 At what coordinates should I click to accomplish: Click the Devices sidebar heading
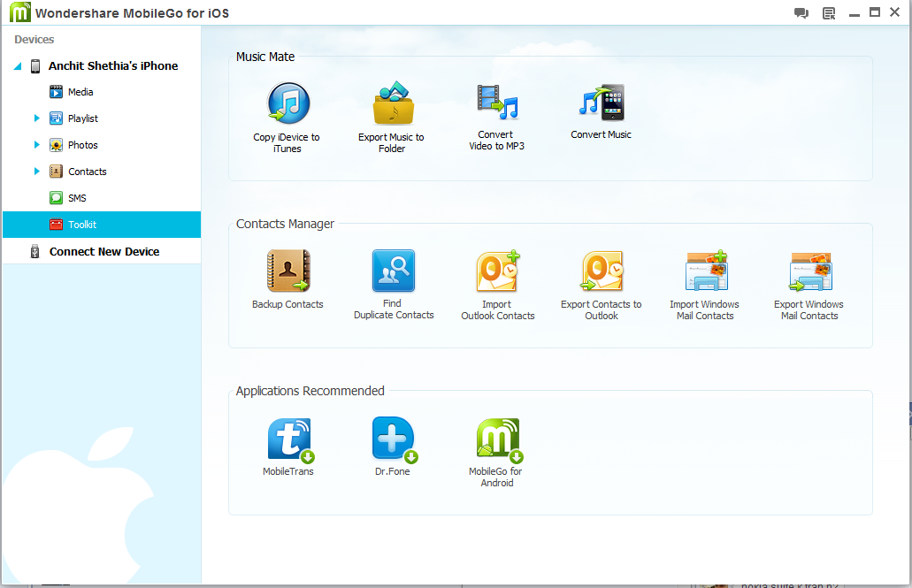(34, 40)
